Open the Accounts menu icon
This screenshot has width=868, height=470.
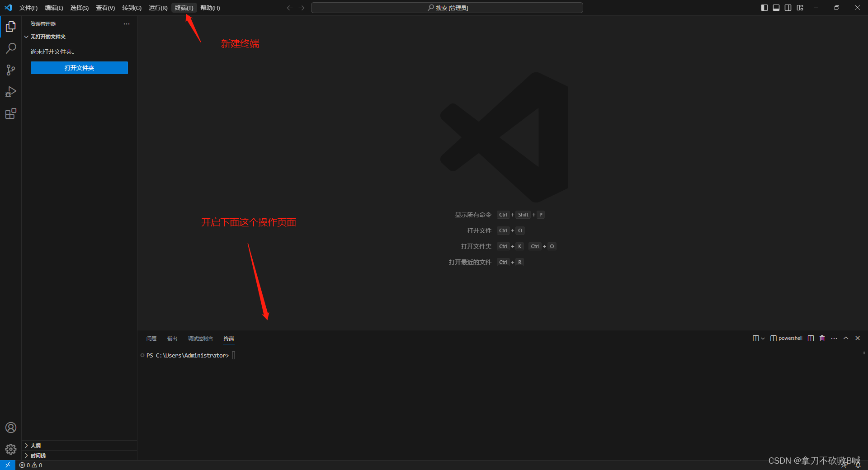tap(11, 428)
